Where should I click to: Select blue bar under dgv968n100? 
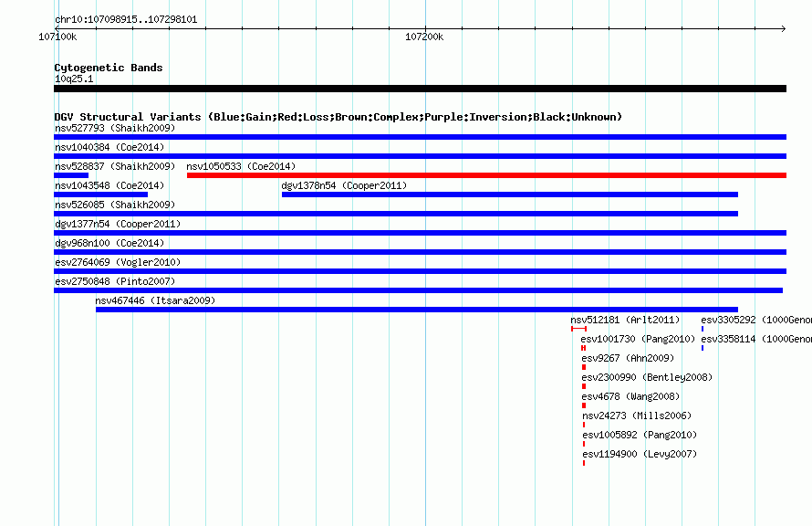(420, 252)
